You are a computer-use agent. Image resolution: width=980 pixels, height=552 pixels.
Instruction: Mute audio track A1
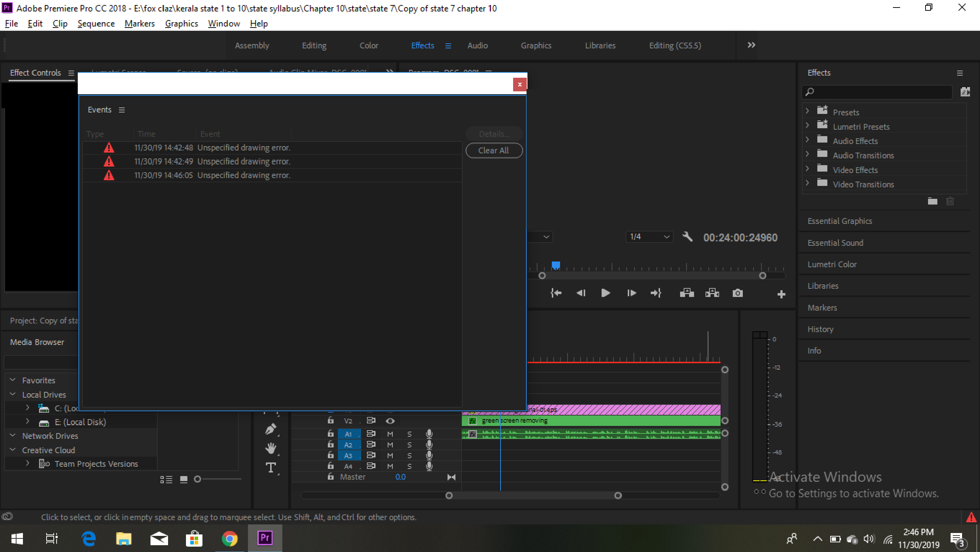click(390, 434)
